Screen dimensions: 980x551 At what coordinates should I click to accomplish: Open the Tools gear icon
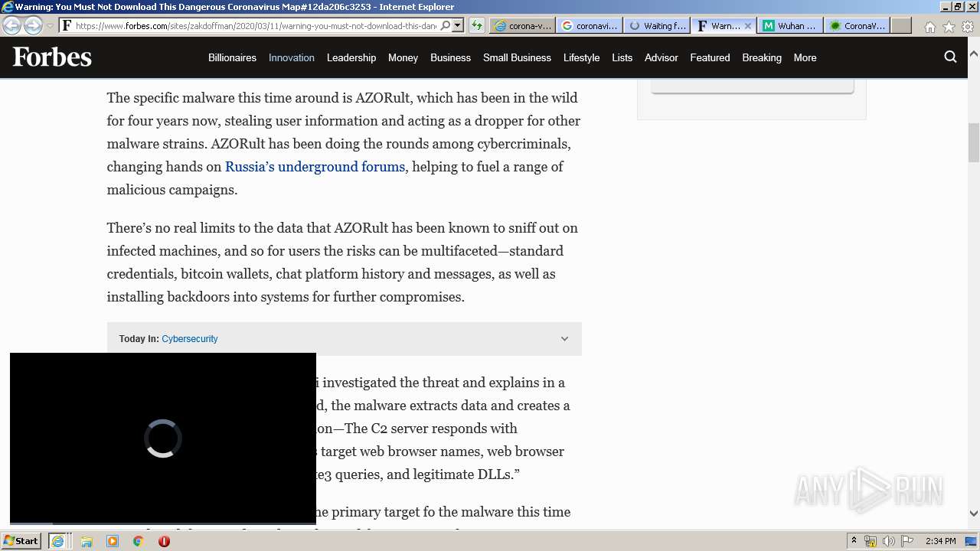(968, 27)
